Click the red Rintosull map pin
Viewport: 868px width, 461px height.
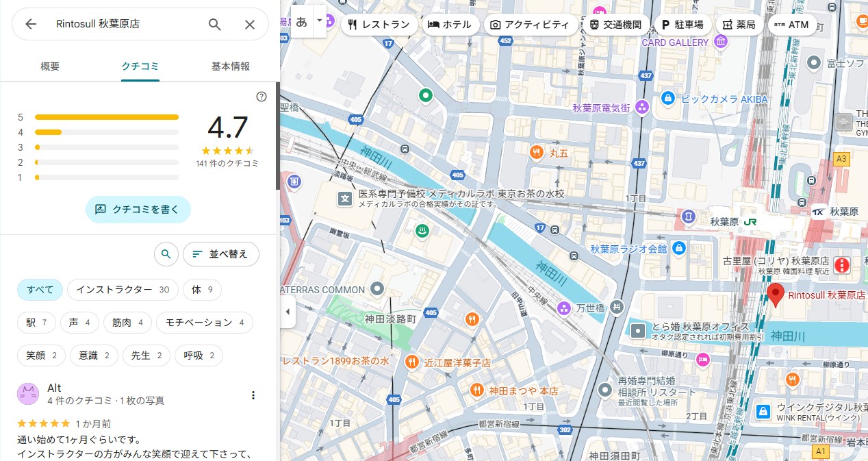[775, 295]
